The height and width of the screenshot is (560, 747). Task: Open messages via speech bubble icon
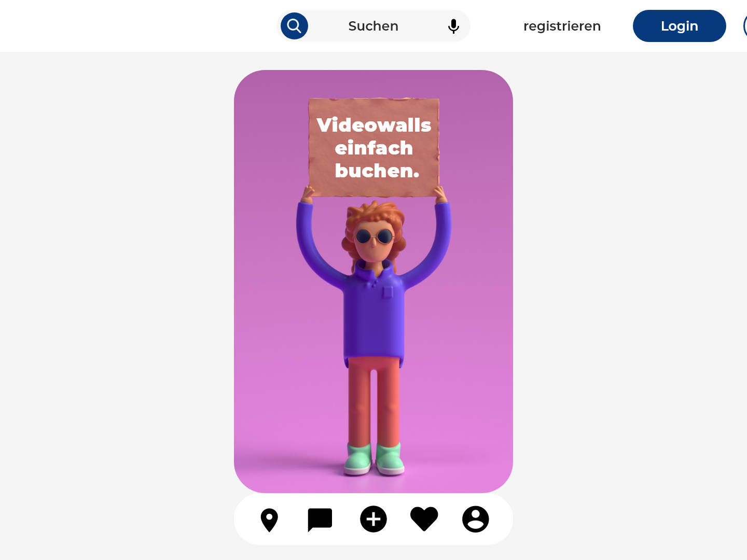point(320,520)
